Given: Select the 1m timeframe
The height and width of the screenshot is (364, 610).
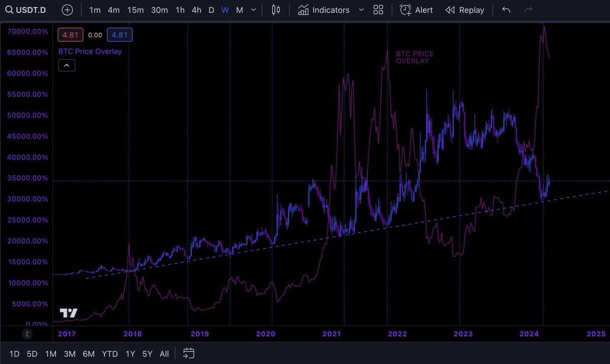Looking at the screenshot, I should [95, 10].
